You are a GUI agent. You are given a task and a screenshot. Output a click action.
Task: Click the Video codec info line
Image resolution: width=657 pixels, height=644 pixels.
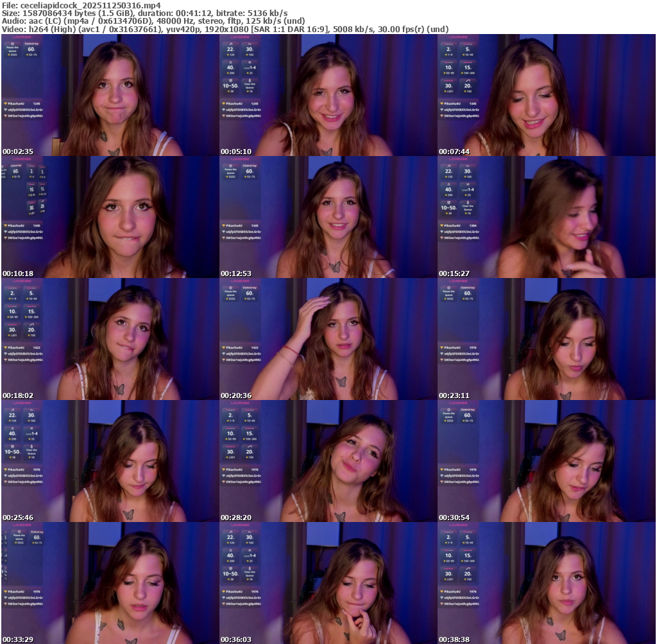(x=225, y=30)
